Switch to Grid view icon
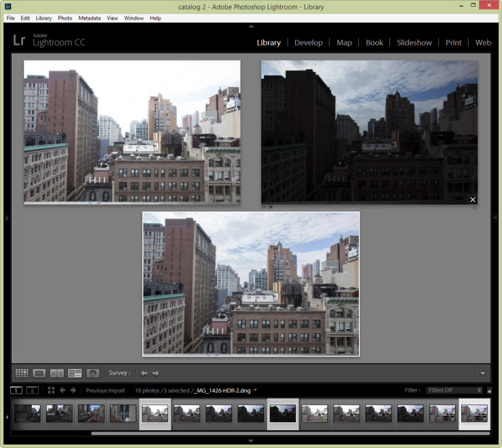 [22, 373]
